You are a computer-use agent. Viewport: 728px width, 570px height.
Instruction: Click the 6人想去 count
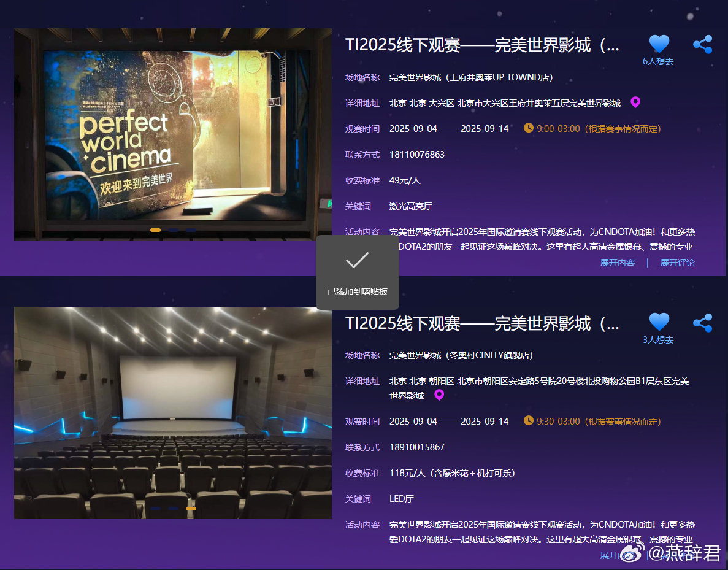tap(658, 61)
